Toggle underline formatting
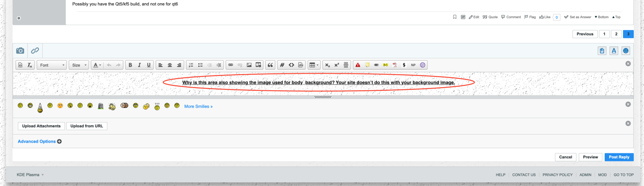This screenshot has height=186, width=644. click(149, 65)
